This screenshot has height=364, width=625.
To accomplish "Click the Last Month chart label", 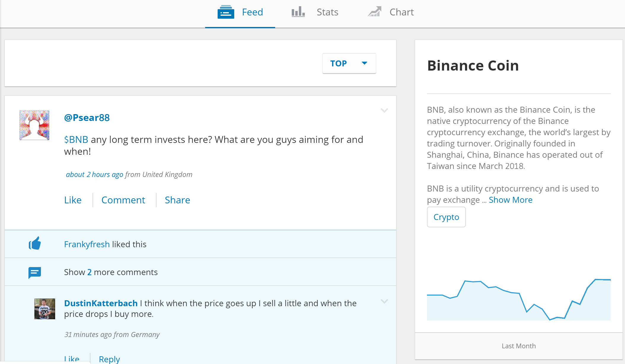I will click(519, 346).
